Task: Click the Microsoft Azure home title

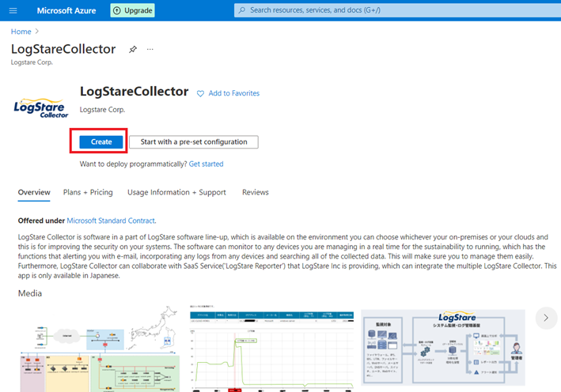Action: (66, 11)
